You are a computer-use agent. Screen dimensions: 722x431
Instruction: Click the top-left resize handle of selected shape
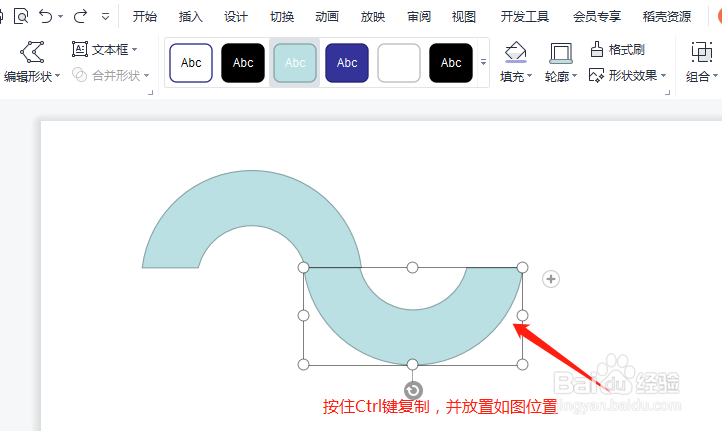pyautogui.click(x=303, y=268)
